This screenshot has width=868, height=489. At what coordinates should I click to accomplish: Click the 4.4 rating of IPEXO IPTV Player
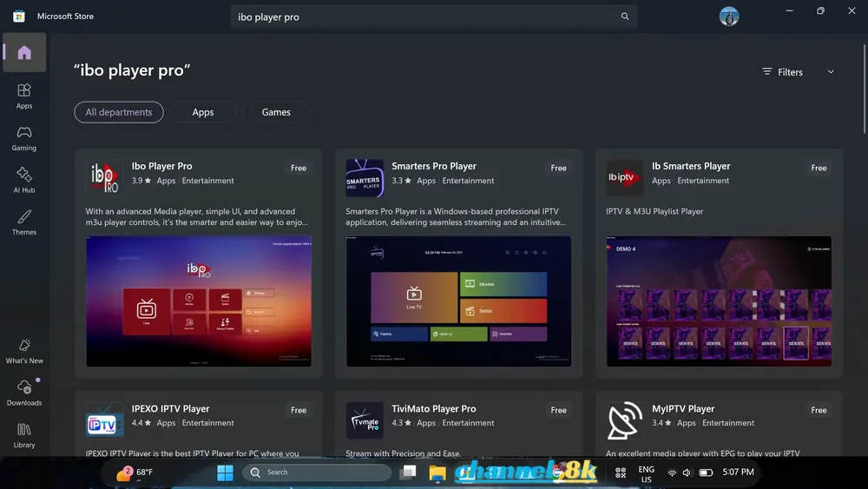tap(141, 423)
